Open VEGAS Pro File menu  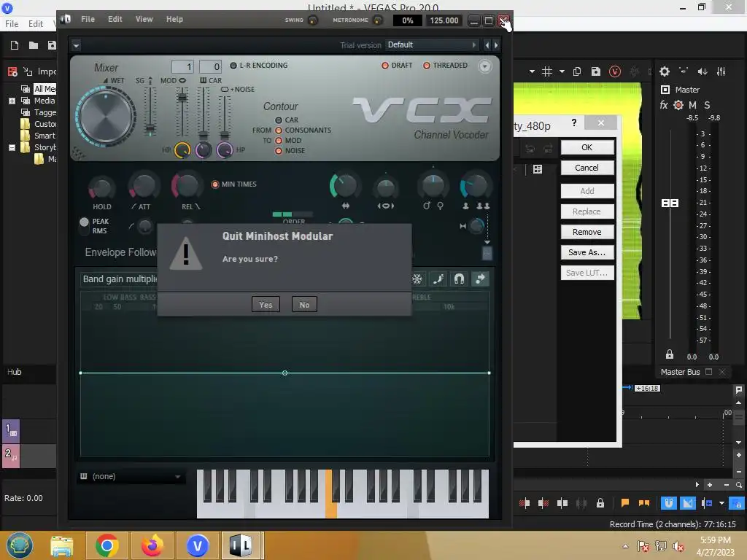click(12, 24)
